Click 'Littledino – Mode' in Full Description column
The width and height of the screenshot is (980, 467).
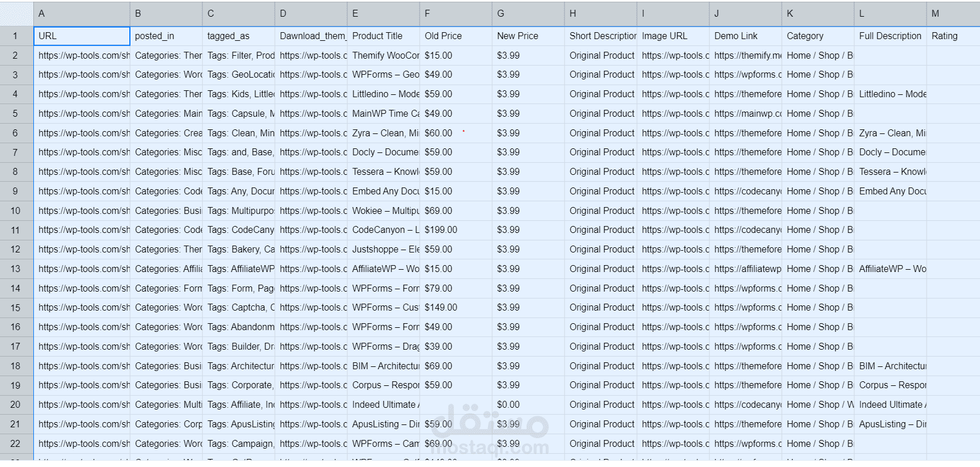point(890,94)
